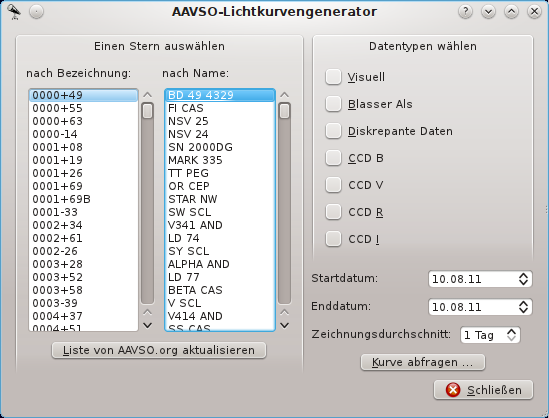The image size is (549, 418).
Task: Toggle the Blasser Als checkbox
Action: pyautogui.click(x=333, y=104)
